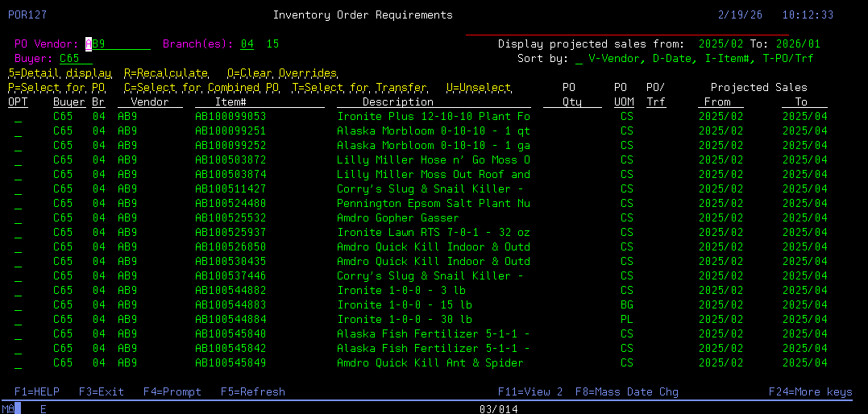
Task: Click OPT field for Amdro Quick Kill Ant & Spider
Action: [x=18, y=363]
